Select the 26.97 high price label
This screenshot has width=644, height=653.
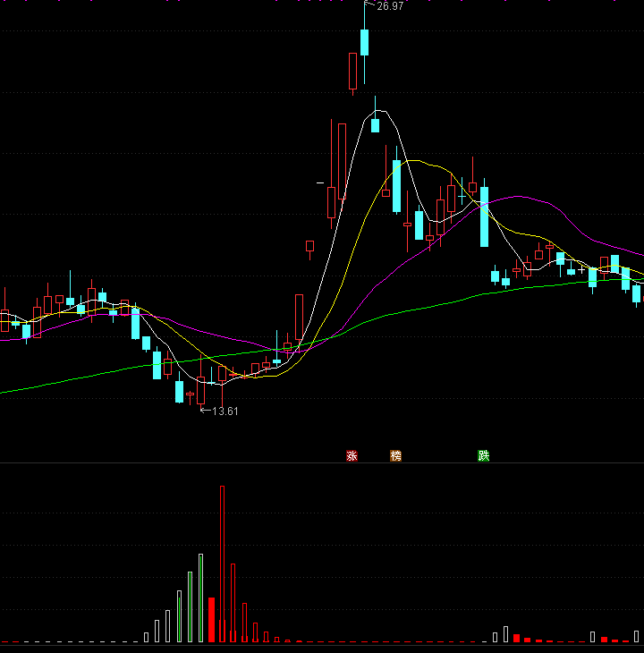tap(390, 6)
